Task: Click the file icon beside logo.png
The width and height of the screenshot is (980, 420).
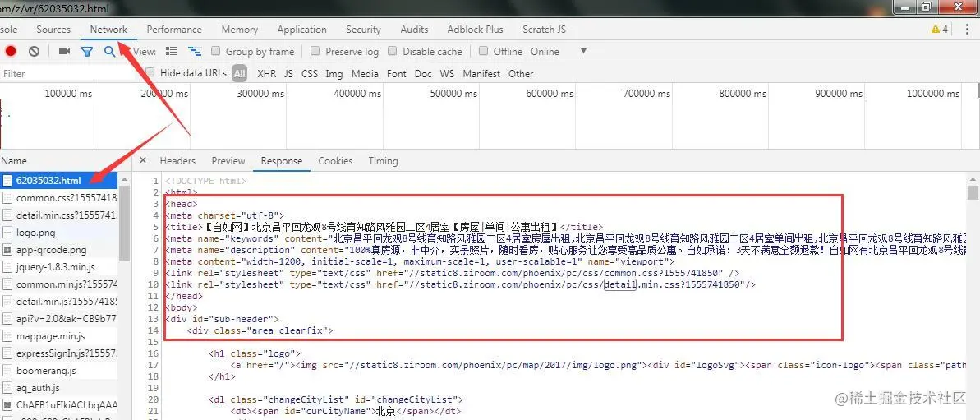Action: point(7,233)
